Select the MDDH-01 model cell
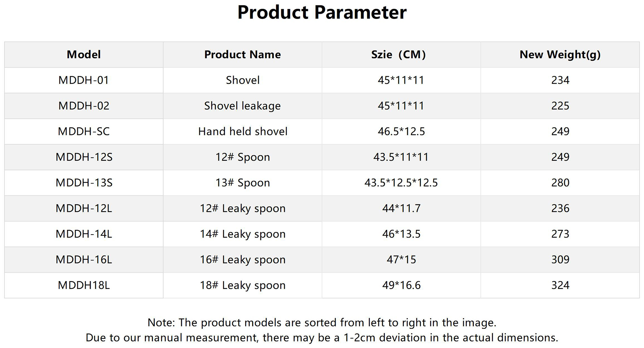This screenshot has height=348, width=644. tap(84, 80)
